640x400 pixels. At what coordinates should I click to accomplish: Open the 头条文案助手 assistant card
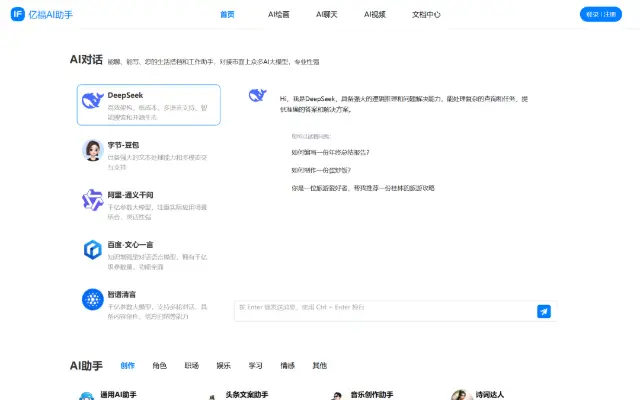(x=247, y=395)
